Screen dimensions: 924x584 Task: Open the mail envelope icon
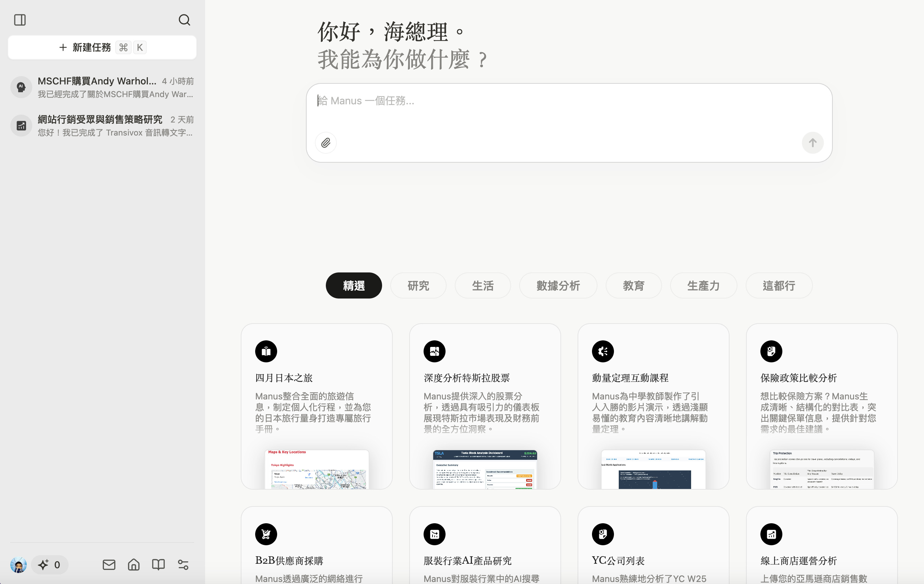pos(109,565)
